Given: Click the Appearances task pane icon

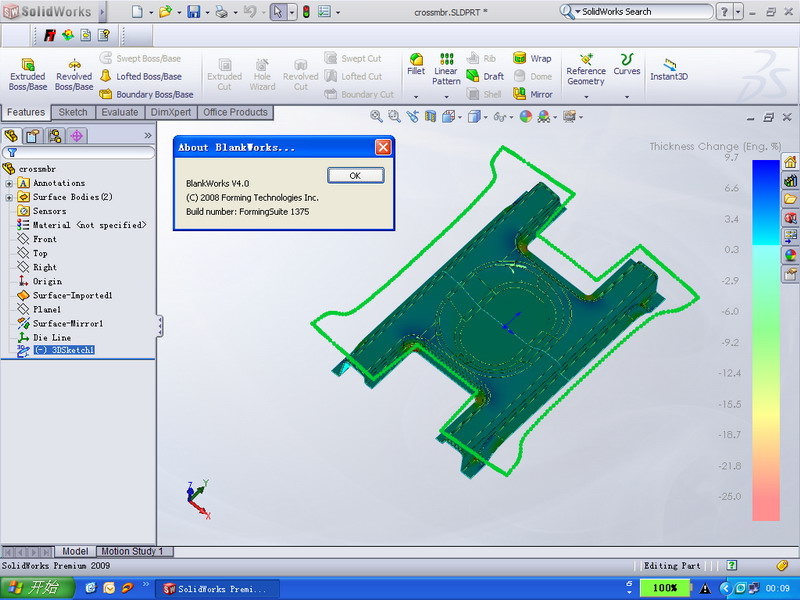Looking at the screenshot, I should click(790, 255).
